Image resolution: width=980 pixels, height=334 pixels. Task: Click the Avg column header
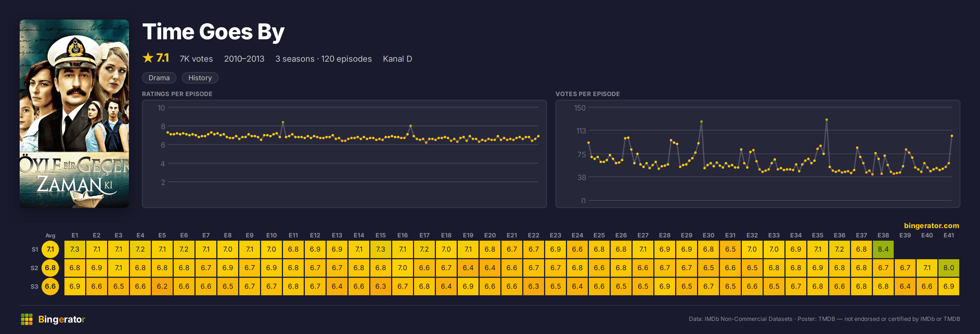pos(50,235)
